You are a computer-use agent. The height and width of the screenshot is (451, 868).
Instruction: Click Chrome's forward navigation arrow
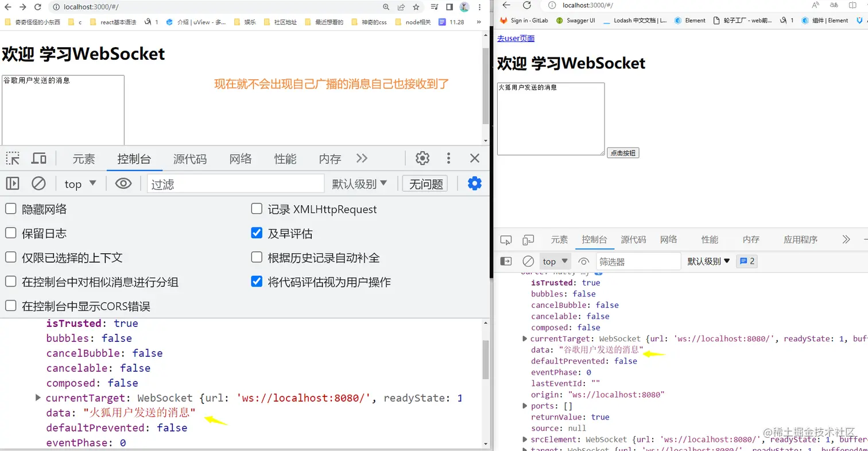click(x=22, y=7)
